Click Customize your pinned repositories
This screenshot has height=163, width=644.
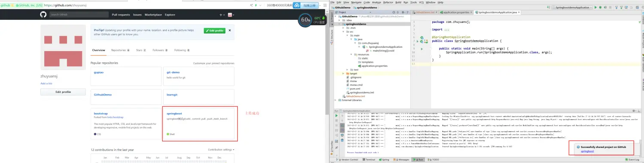pyautogui.click(x=214, y=63)
